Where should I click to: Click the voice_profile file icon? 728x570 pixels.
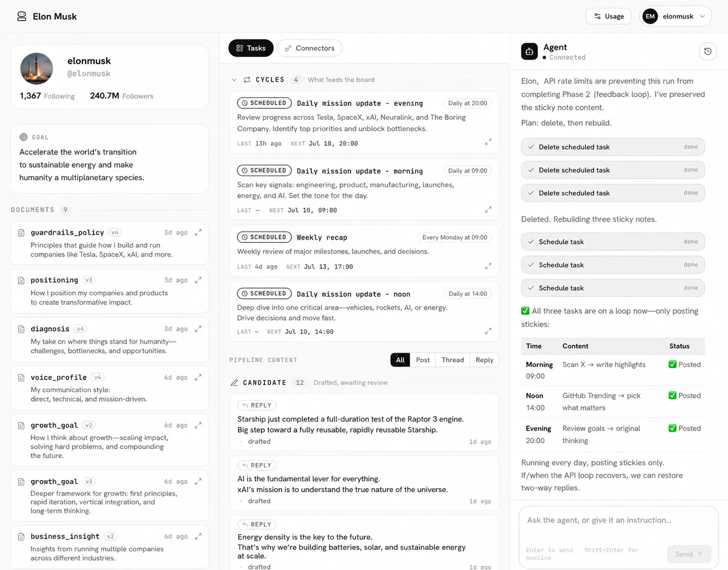click(x=21, y=377)
